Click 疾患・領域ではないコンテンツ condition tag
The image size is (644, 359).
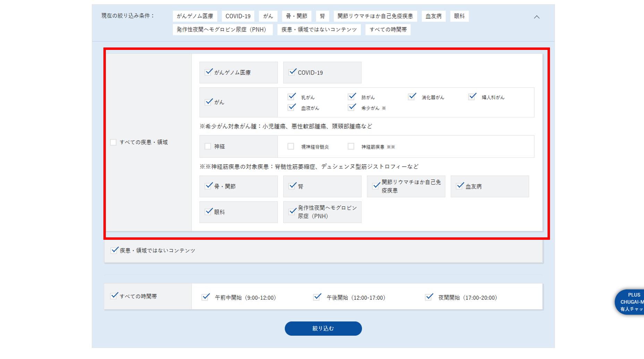[x=319, y=29]
